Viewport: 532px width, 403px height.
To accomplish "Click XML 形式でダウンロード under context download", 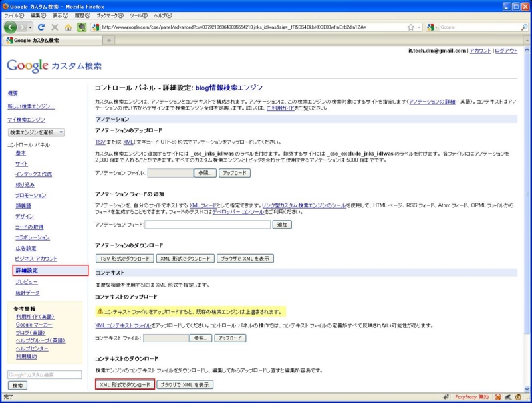I will tap(125, 384).
